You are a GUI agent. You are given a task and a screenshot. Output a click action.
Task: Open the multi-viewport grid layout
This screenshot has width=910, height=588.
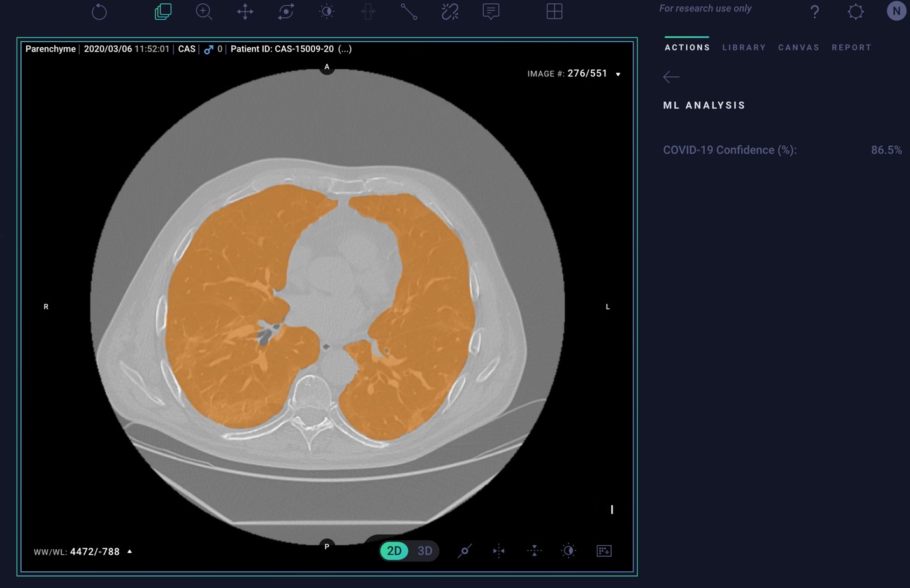coord(554,11)
